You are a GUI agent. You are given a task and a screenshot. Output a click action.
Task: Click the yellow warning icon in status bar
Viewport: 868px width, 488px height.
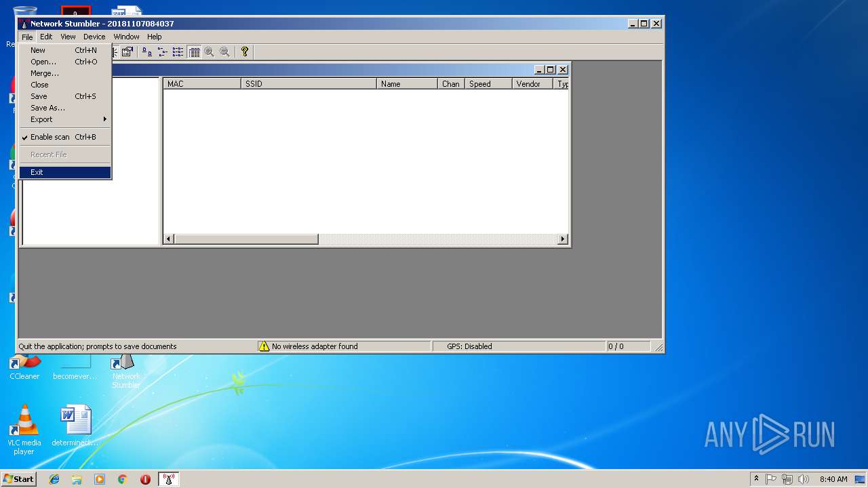pos(264,346)
